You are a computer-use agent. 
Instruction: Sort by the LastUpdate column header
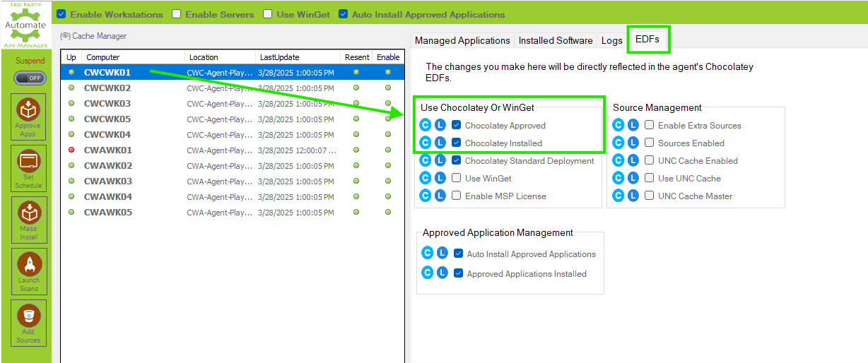click(x=279, y=57)
